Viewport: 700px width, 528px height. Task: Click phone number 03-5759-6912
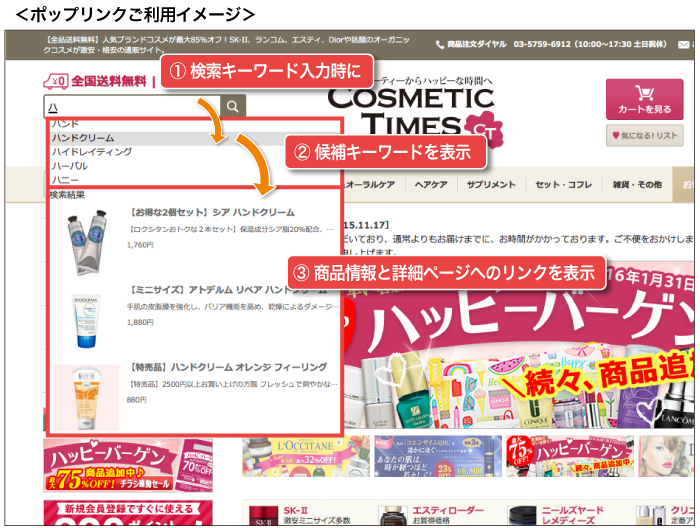[x=542, y=44]
